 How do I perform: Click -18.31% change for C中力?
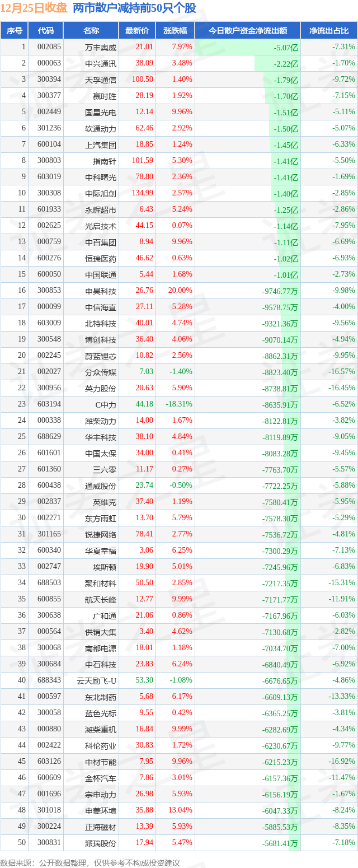[178, 404]
